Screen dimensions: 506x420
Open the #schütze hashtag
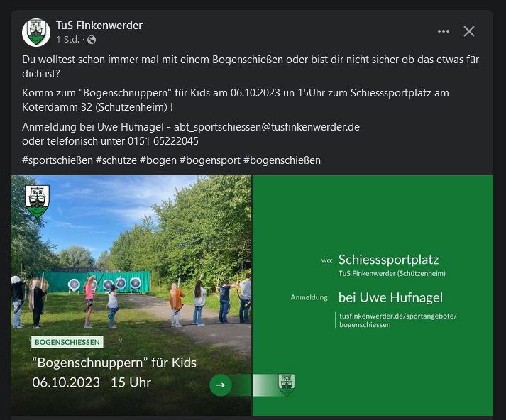[116, 160]
